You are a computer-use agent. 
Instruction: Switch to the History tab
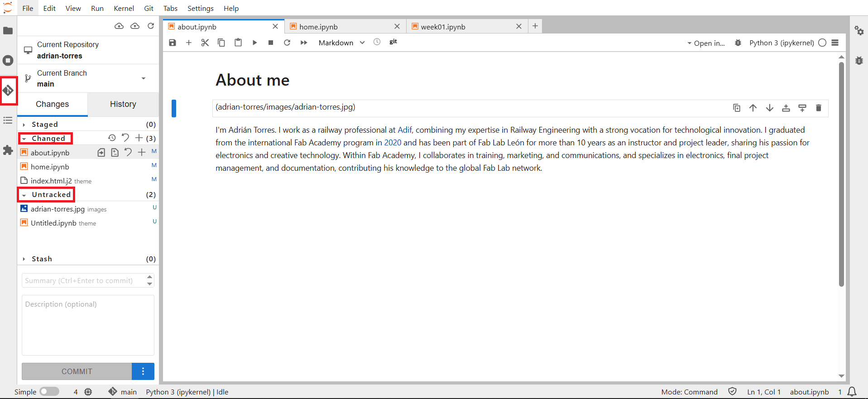coord(123,104)
